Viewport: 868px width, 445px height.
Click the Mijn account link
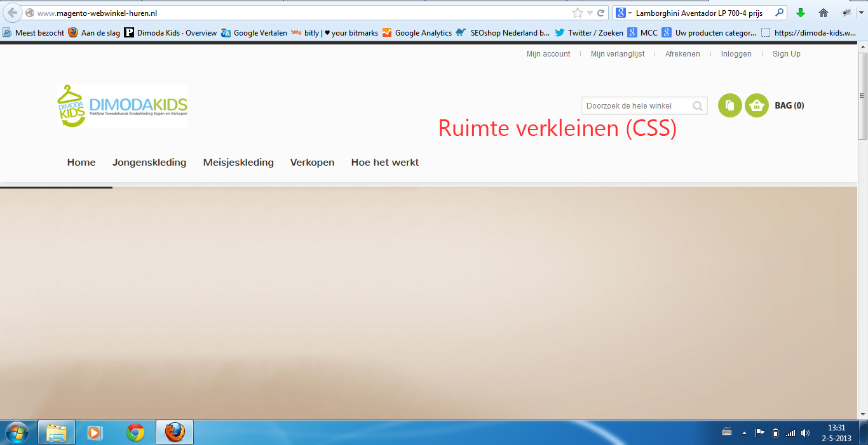coord(548,54)
